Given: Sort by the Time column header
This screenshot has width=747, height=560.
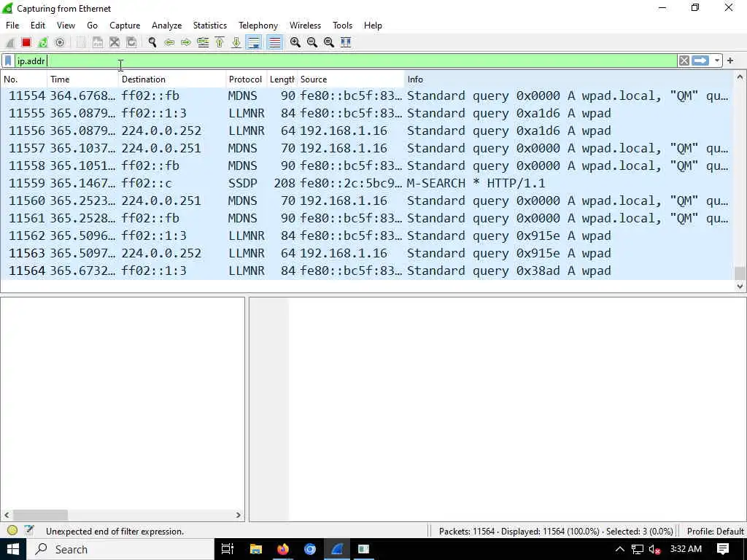Looking at the screenshot, I should (x=83, y=79).
